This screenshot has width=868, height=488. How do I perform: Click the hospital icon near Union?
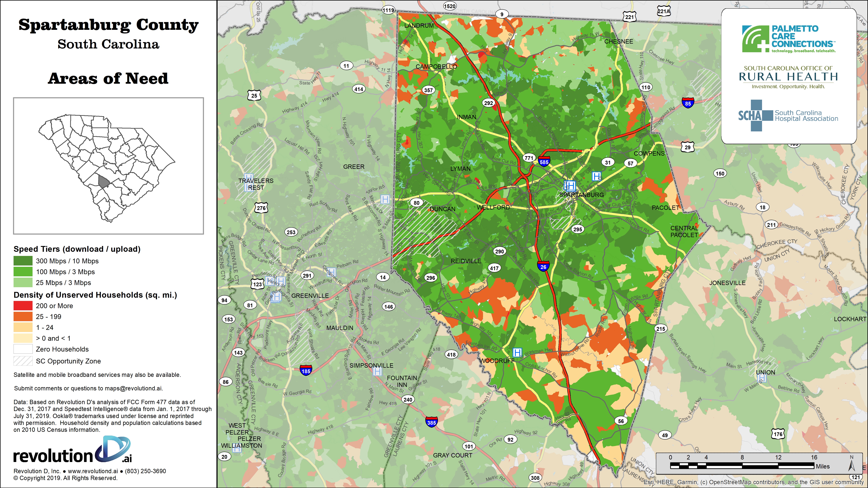coord(762,378)
